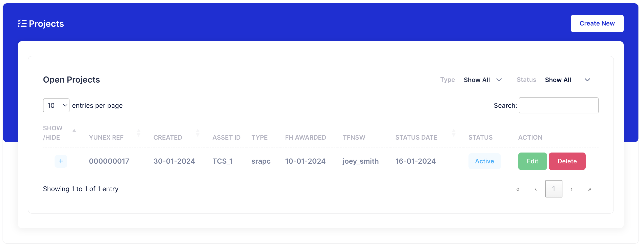Go to last page arrow

pyautogui.click(x=589, y=189)
